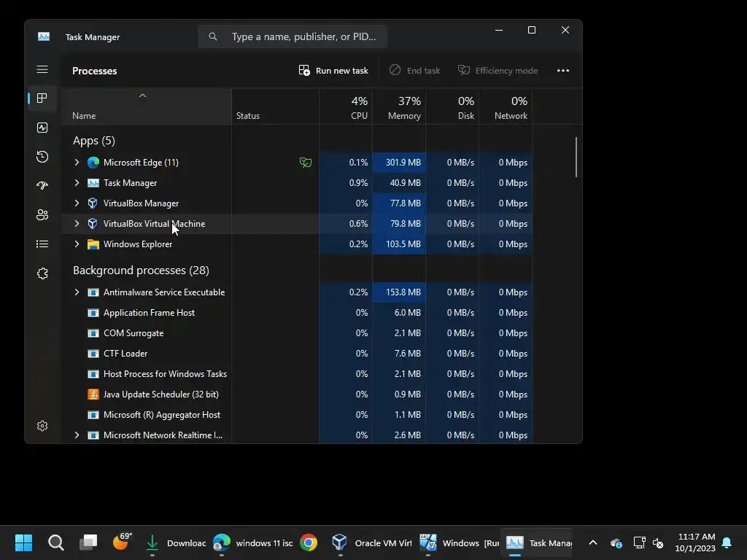Select Host Process for Windows Tasks
The image size is (747, 560).
(297, 374)
